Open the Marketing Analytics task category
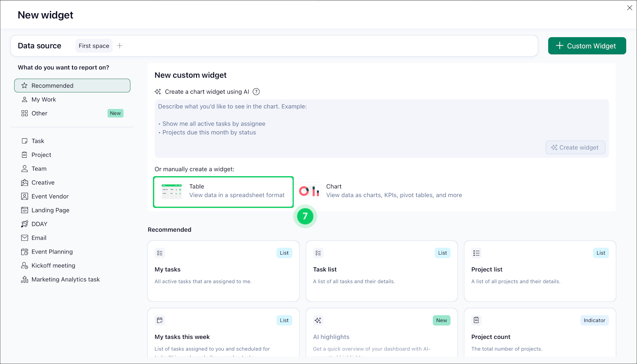 [65, 279]
